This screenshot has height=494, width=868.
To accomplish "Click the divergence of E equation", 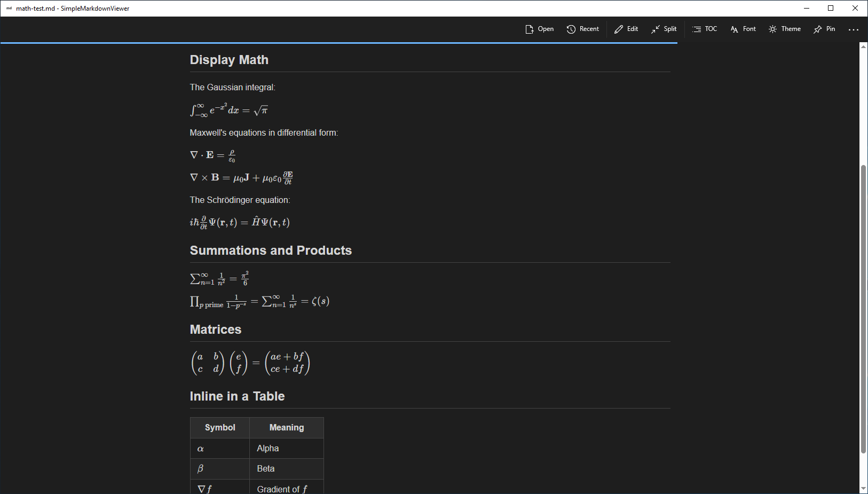I will [212, 155].
